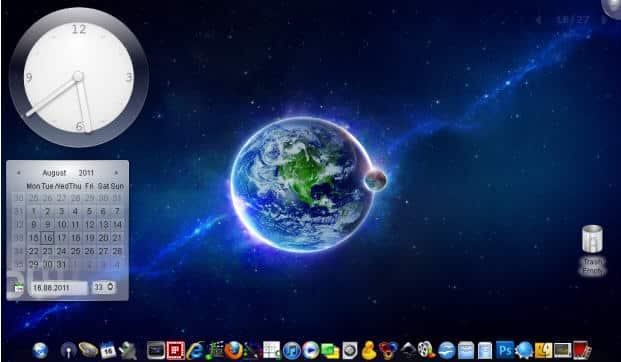The height and width of the screenshot is (362, 621).
Task: Launch iTunes from the dock
Action: (291, 351)
